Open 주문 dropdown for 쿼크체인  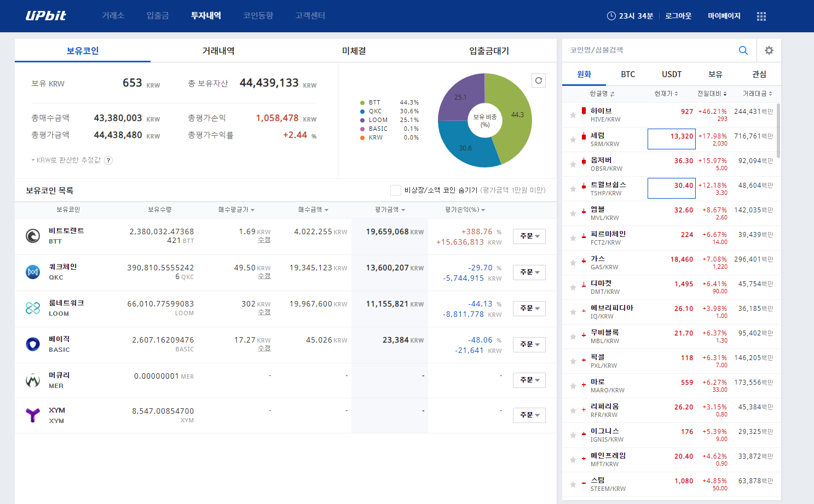(529, 272)
